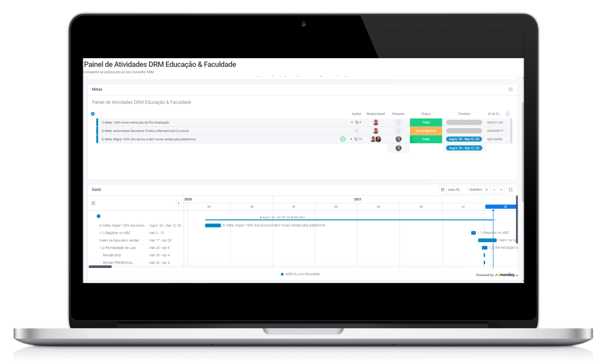Click the Gantt list horizontal scrollbar
Screen dimensions: 607x364
pos(100,267)
